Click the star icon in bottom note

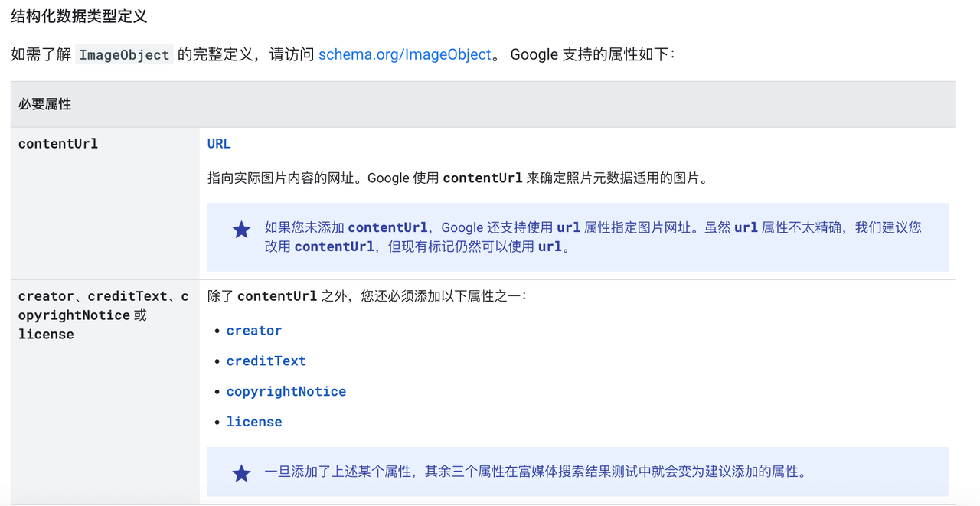[242, 473]
